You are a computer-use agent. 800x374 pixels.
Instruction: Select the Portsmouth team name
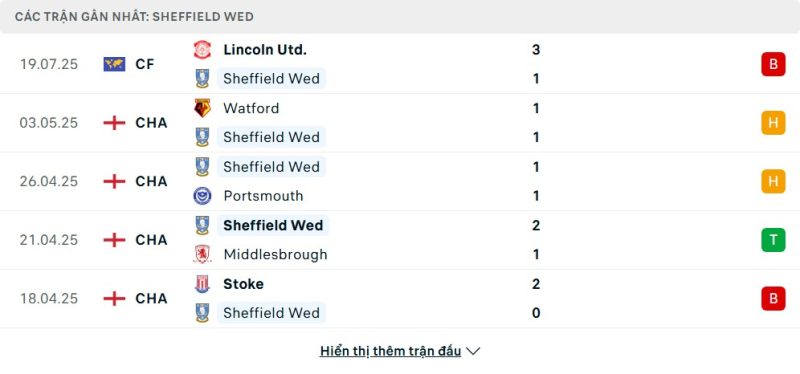coord(263,196)
